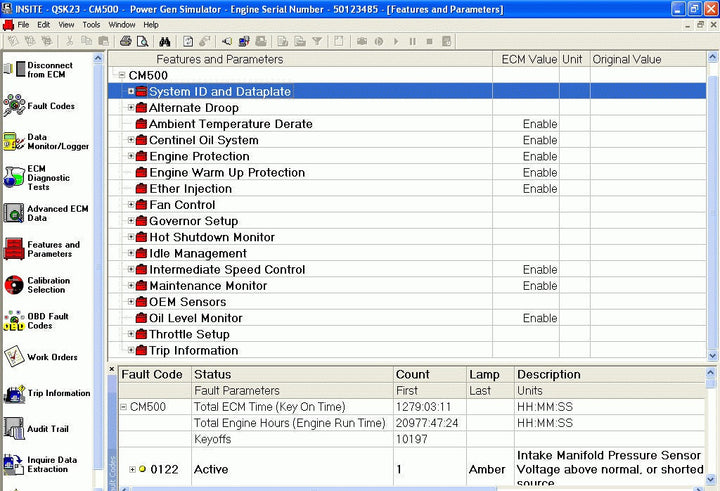Click the Lamp column header
The height and width of the screenshot is (491, 720).
click(490, 374)
